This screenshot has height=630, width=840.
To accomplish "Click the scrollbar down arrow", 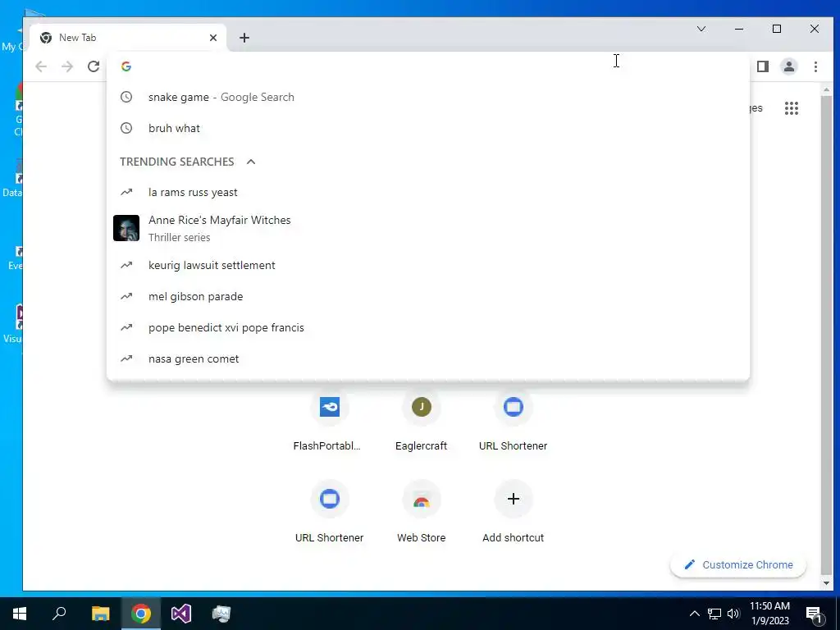I will coord(826,583).
